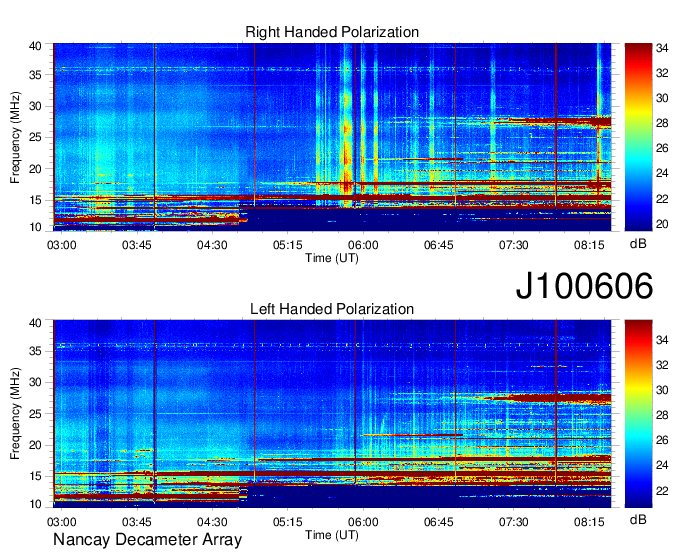Click Frequency (MHz) axis label of Left Handed plot
680x552 pixels.
15,414
